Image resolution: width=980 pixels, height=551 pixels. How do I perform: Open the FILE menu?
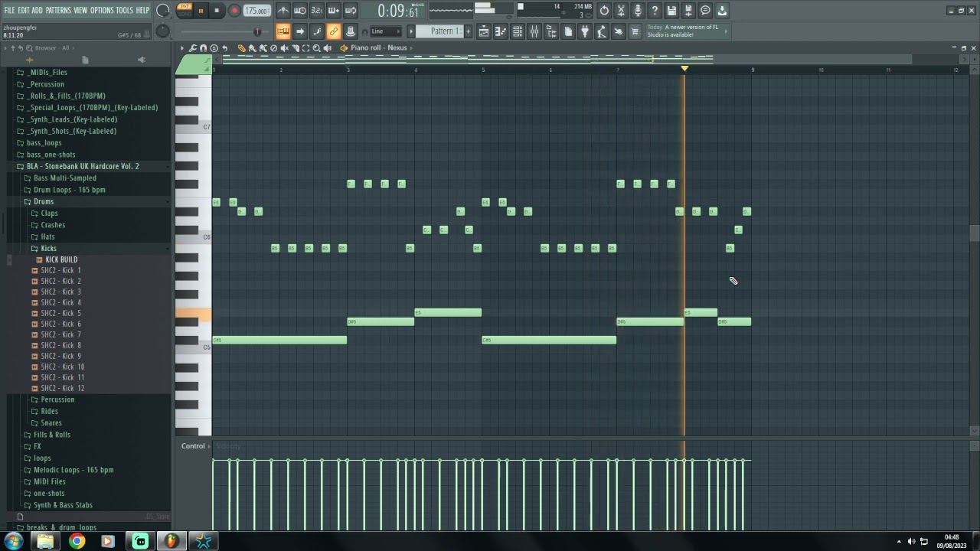(x=9, y=10)
